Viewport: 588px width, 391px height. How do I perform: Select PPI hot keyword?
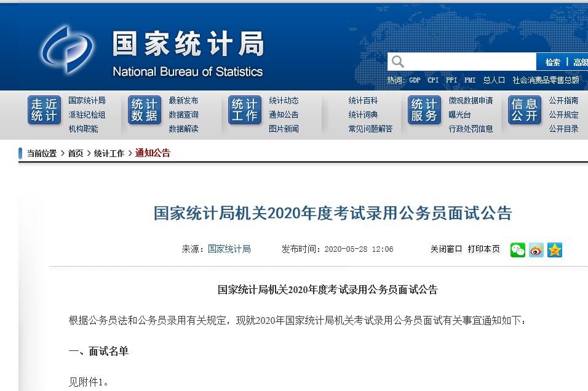point(451,80)
